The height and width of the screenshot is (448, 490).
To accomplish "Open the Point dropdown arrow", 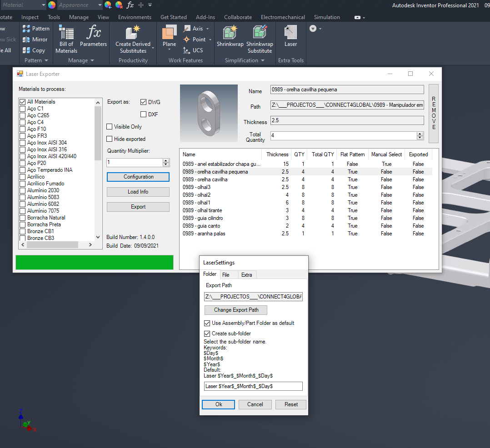I will [x=210, y=40].
